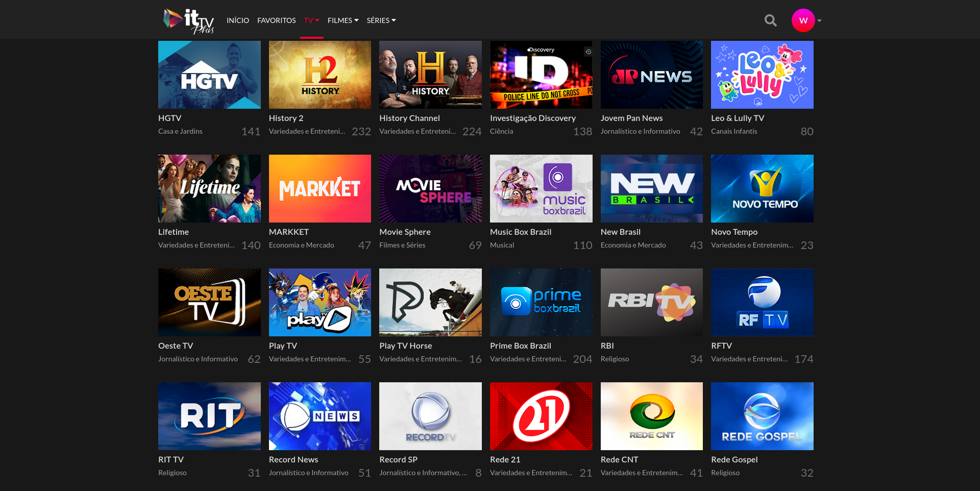This screenshot has width=980, height=491.
Task: Open the Jovem Pan News thumbnail
Action: (x=652, y=75)
